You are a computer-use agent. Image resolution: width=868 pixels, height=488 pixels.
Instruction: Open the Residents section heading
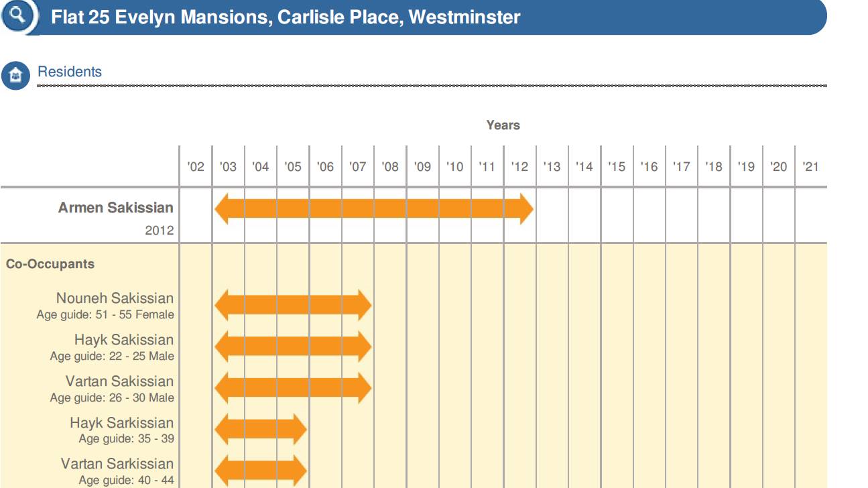pyautogui.click(x=70, y=72)
